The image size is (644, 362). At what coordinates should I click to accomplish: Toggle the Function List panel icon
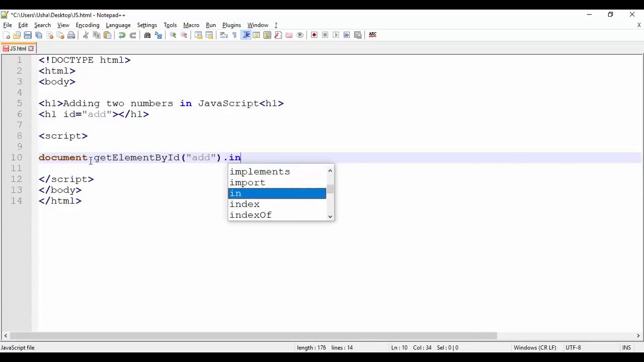point(278,35)
